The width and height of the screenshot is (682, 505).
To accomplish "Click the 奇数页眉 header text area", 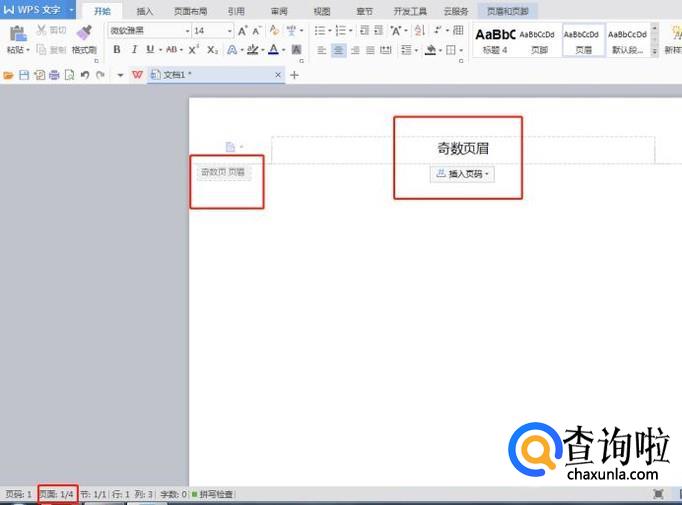I will (x=463, y=149).
